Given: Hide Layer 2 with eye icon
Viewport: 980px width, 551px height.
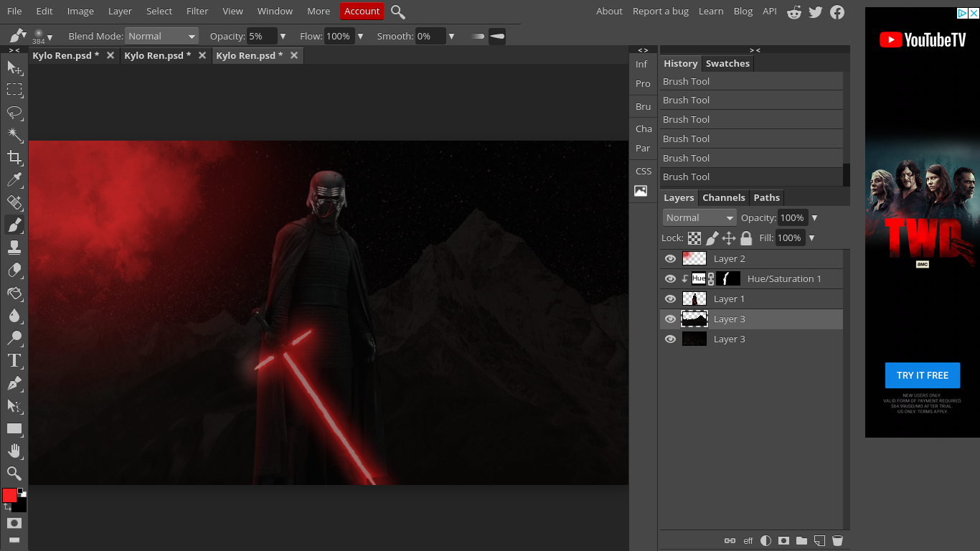Looking at the screenshot, I should click(x=670, y=259).
